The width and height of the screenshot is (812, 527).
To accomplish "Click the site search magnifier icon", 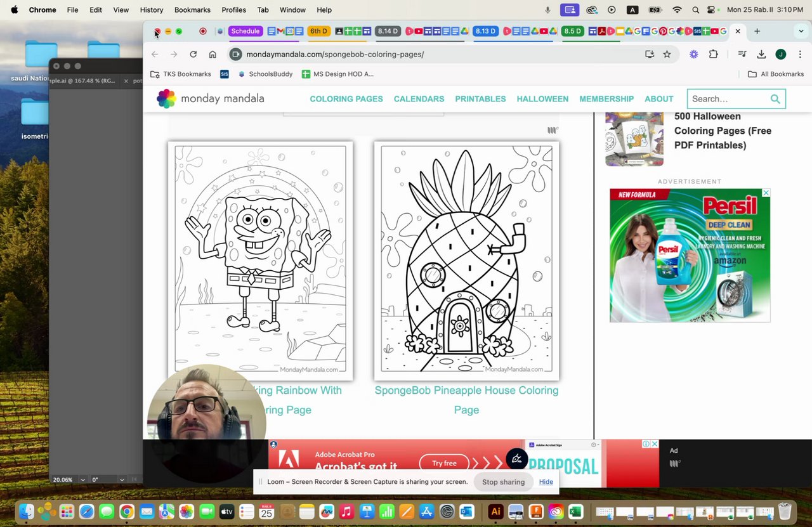I will point(775,99).
